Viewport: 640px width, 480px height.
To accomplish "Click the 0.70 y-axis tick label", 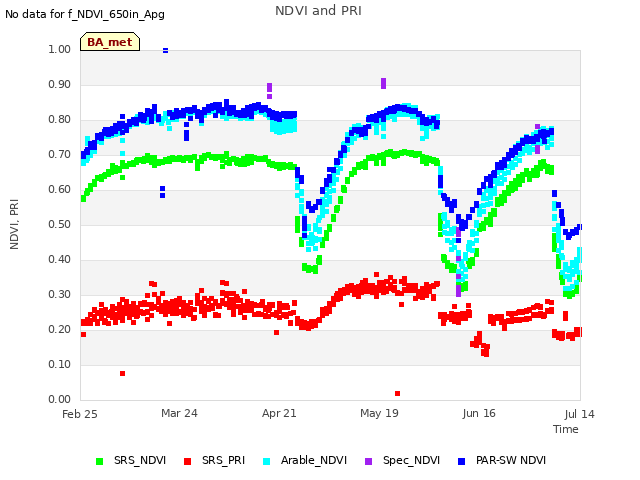I will tap(60, 154).
